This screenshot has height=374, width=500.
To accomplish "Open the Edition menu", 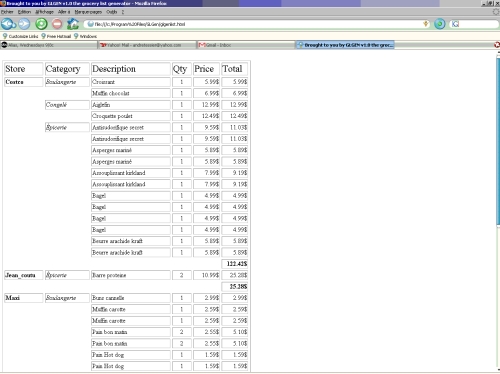I will point(24,12).
